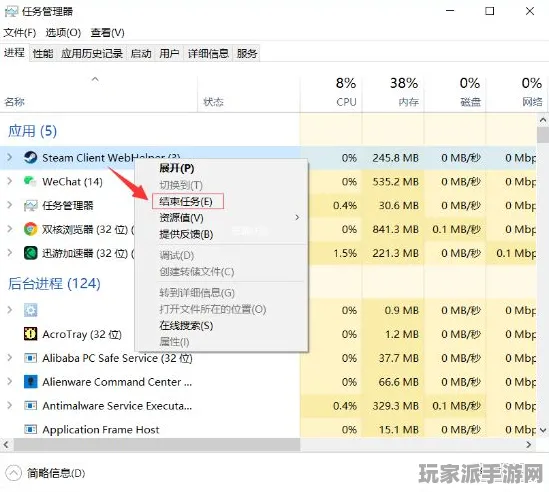The width and height of the screenshot is (549, 492).
Task: Switch to the 性能 tab
Action: tap(43, 54)
